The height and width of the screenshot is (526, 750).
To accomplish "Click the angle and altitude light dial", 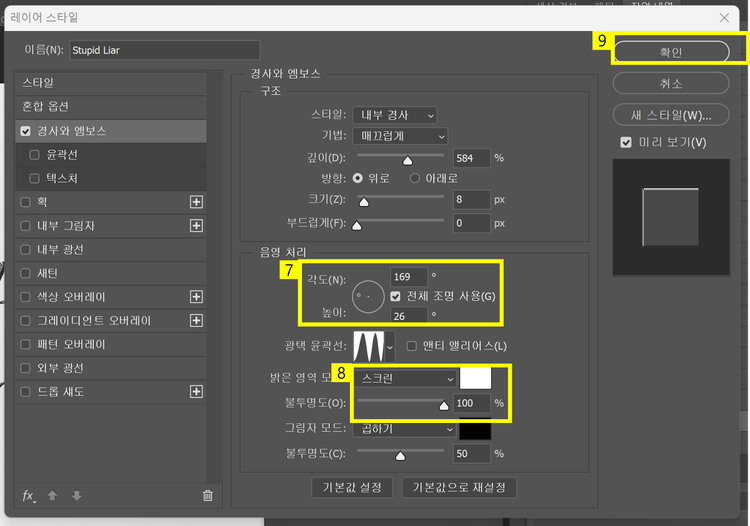I will 368,296.
